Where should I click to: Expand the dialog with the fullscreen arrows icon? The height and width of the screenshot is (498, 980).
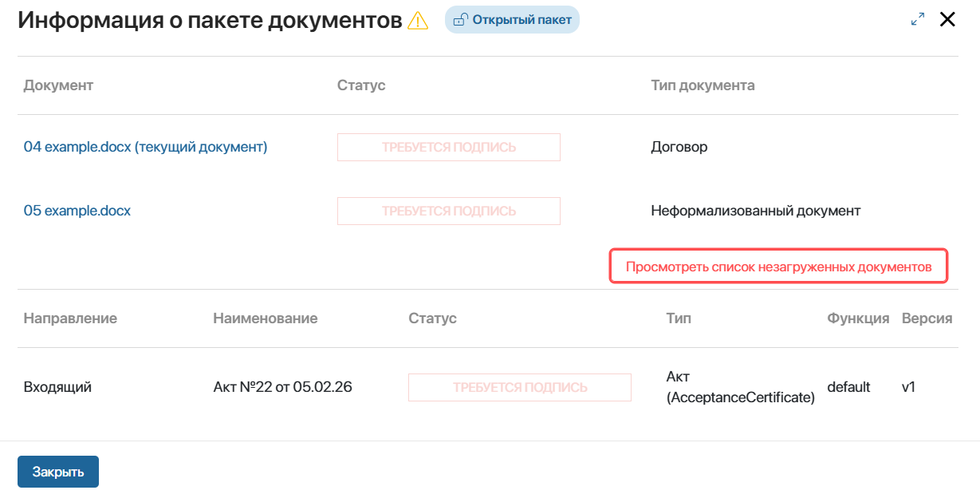918,20
